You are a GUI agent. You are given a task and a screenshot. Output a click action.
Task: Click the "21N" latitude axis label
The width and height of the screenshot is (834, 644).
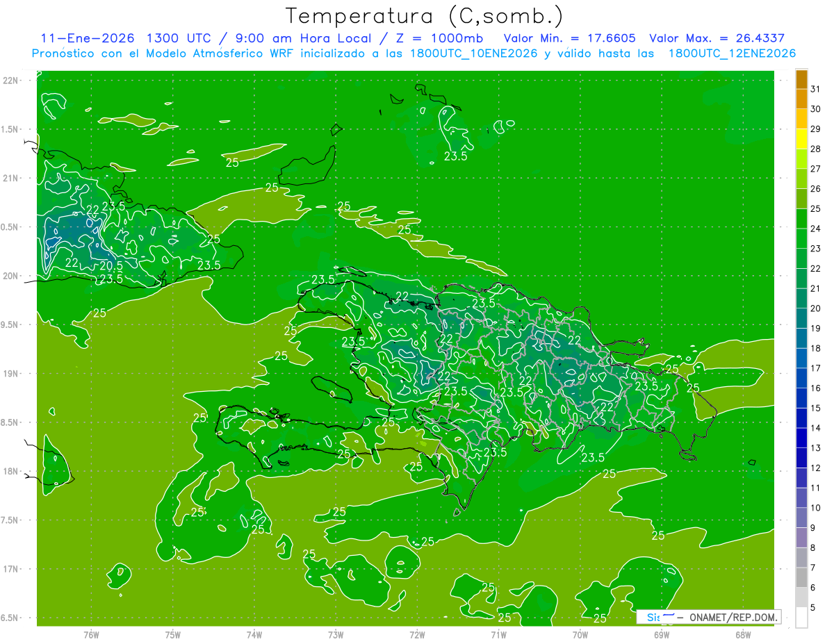(x=12, y=179)
